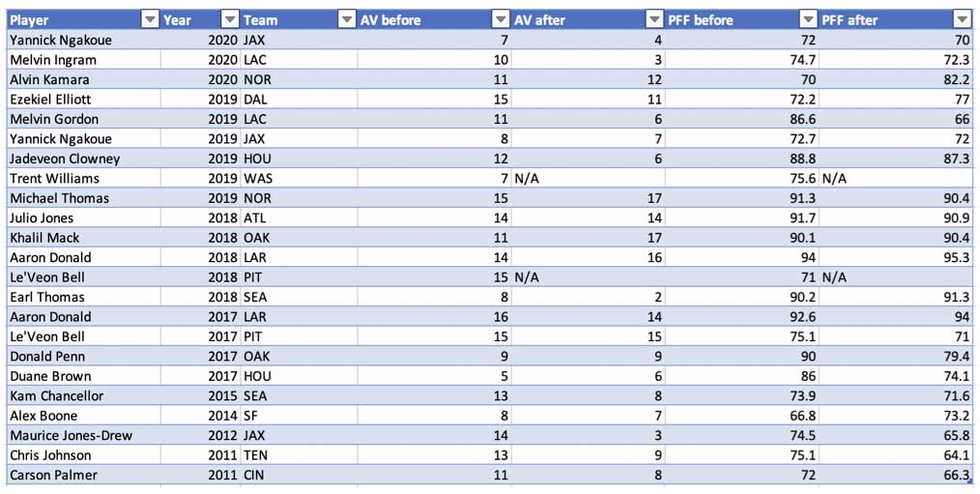The image size is (980, 494).
Task: Select Maurice Jones-Drew player cell
Action: tap(83, 435)
